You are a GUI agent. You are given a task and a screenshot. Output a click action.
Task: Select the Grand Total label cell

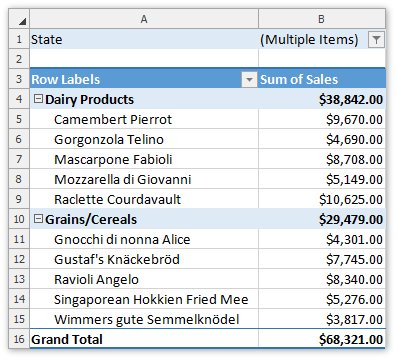[144, 339]
